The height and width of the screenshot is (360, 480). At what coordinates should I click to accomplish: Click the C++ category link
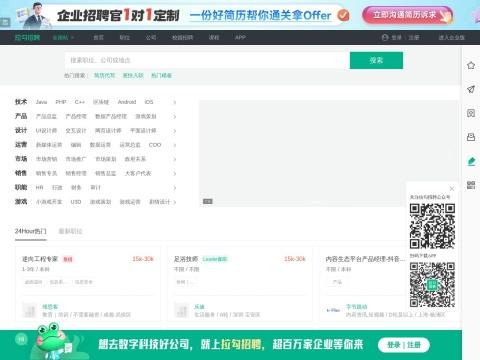coord(80,102)
